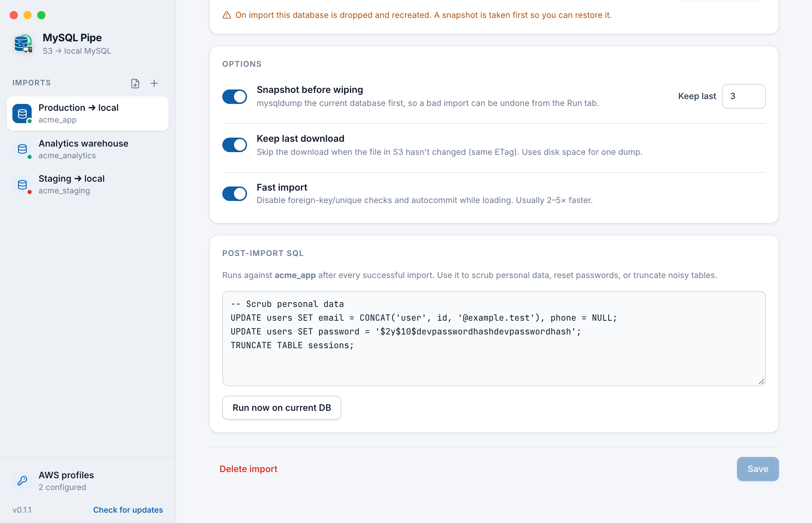The height and width of the screenshot is (523, 812).
Task: Click the import-from-file icon beside Imports
Action: tap(135, 83)
